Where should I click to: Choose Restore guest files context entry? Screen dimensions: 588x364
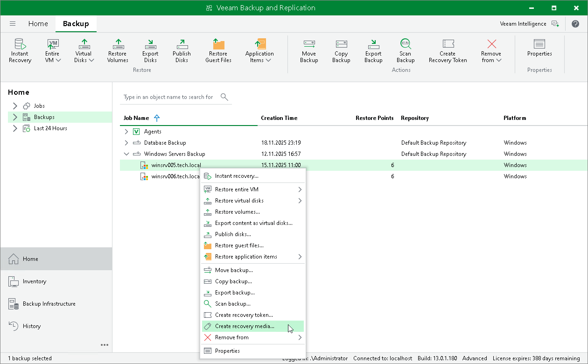coord(252,245)
